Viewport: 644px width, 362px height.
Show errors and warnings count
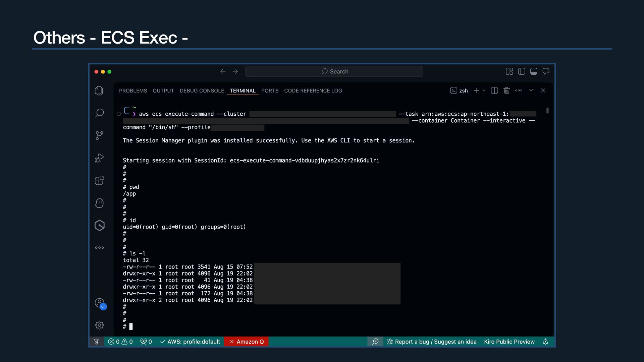[x=120, y=342]
